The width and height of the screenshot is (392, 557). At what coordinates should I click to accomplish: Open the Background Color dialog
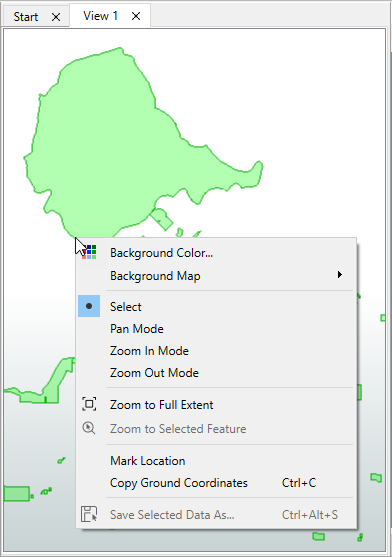[x=216, y=253]
